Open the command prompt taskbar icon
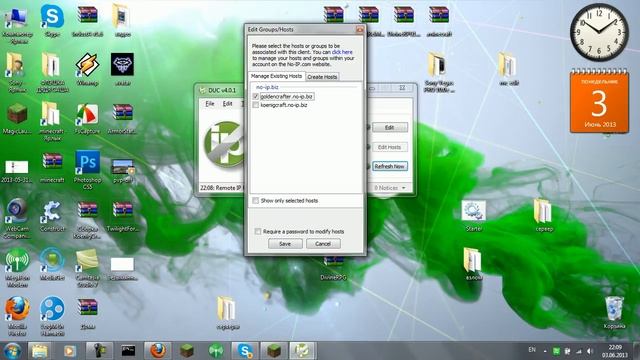 pos(128,351)
